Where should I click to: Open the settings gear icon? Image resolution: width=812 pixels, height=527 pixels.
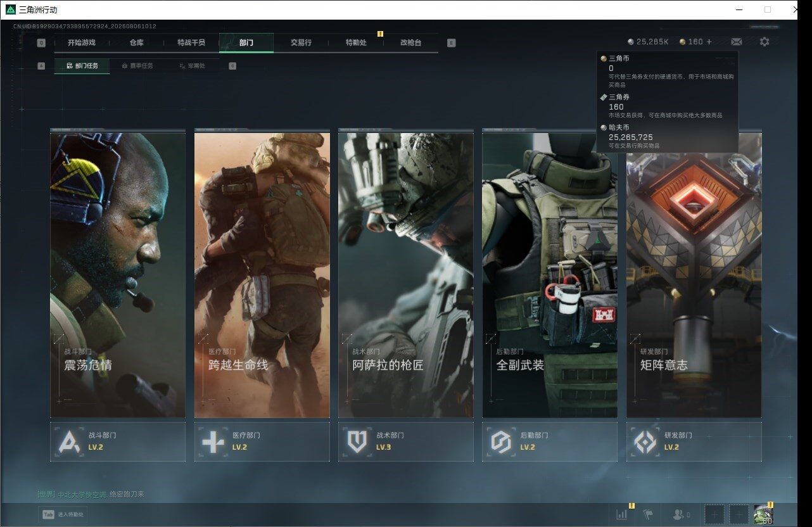[764, 42]
